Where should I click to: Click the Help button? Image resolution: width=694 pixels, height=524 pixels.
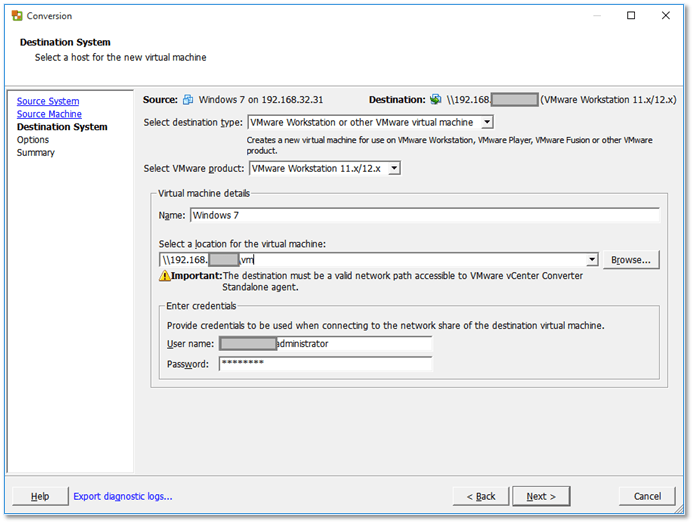[x=40, y=497]
